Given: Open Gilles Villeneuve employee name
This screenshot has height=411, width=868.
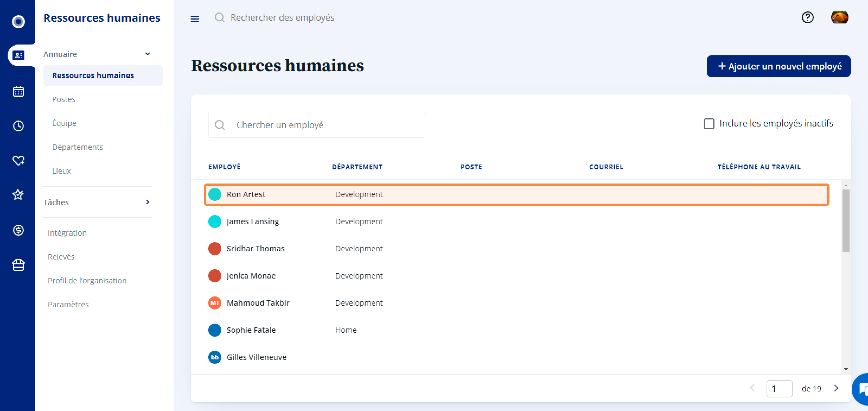Looking at the screenshot, I should (256, 358).
